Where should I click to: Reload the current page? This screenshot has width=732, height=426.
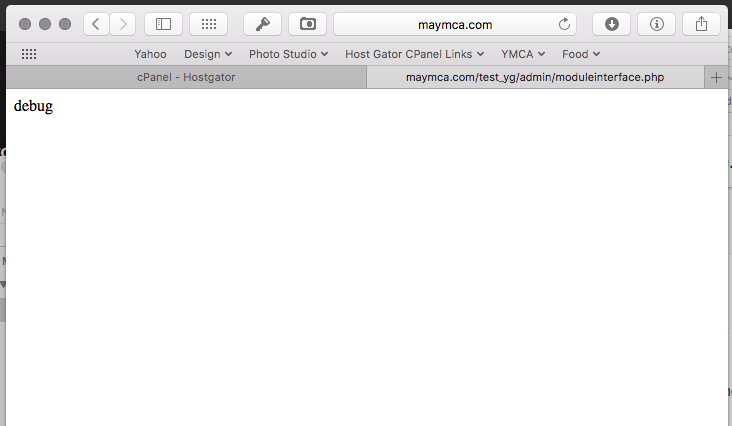565,24
